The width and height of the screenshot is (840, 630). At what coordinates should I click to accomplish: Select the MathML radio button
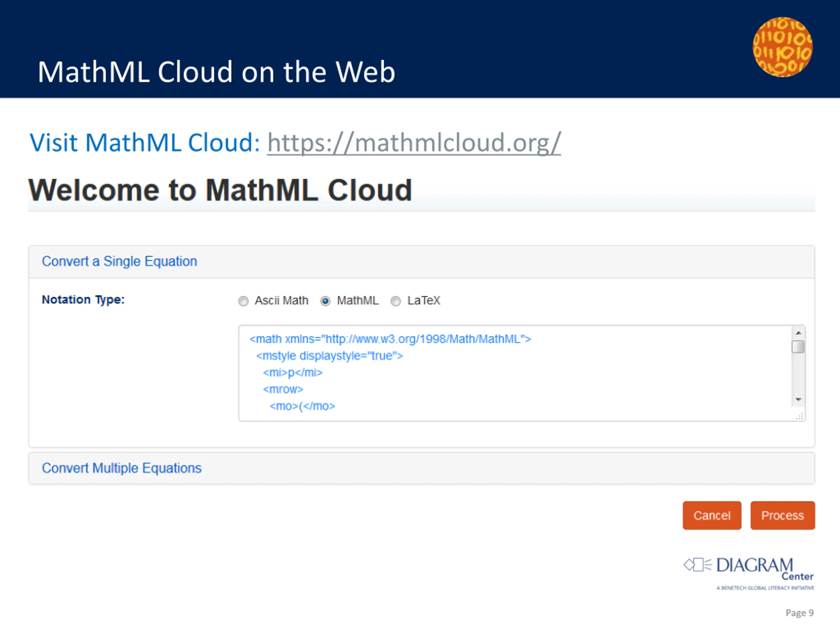click(x=325, y=301)
